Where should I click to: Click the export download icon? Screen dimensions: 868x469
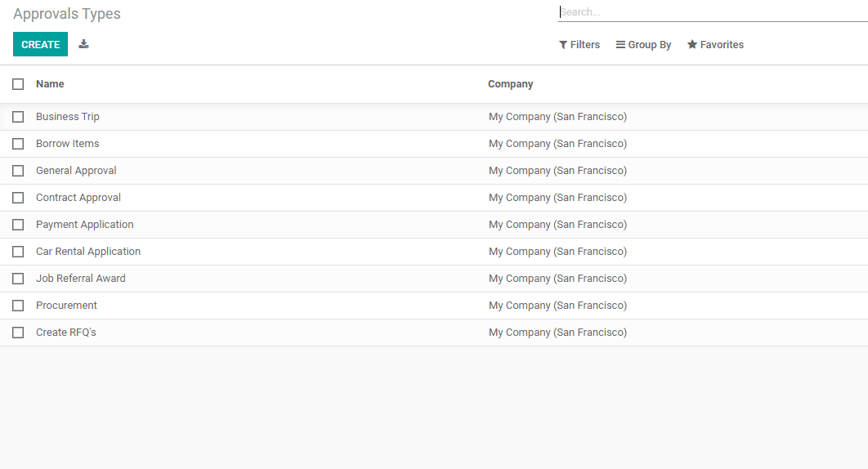click(83, 44)
